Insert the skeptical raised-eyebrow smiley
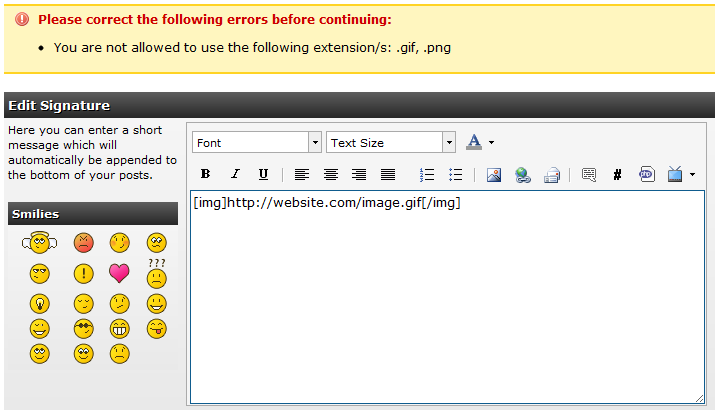The image size is (715, 410). click(x=119, y=304)
